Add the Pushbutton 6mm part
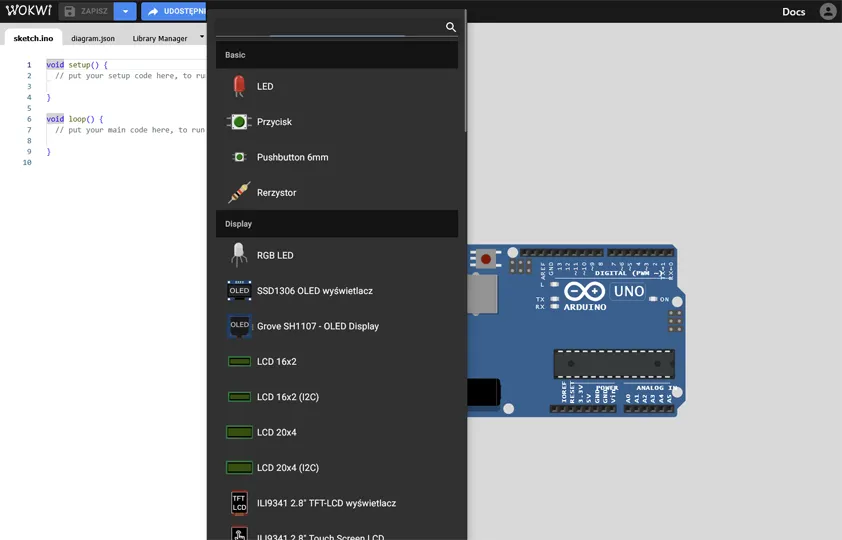Screen dimensions: 842x540 point(337,157)
